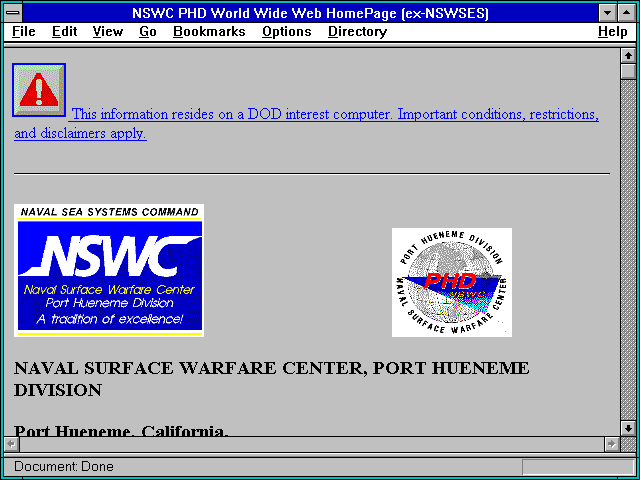Viewport: 640px width, 480px height.
Task: Open the File menu
Action: 24,32
